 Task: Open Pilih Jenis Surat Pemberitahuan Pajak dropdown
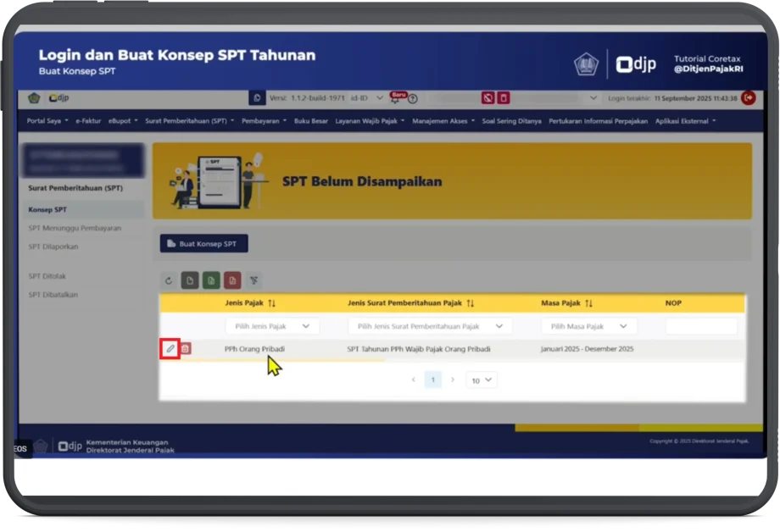pos(429,326)
